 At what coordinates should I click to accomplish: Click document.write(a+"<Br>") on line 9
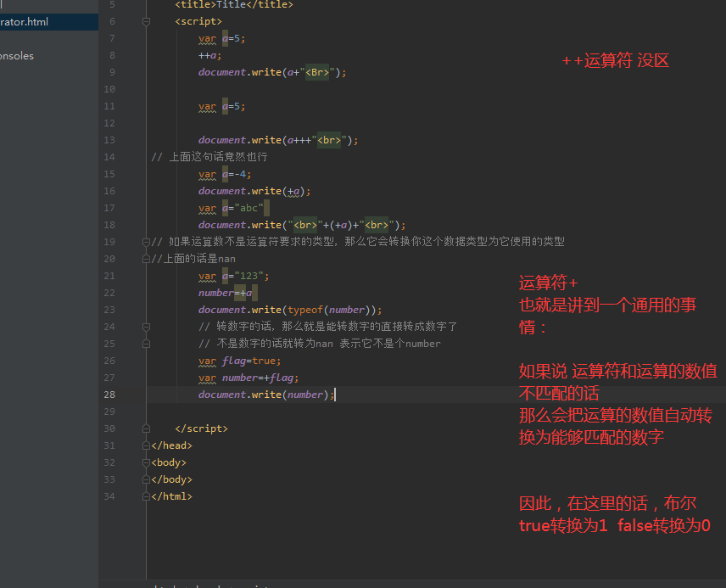[x=272, y=72]
